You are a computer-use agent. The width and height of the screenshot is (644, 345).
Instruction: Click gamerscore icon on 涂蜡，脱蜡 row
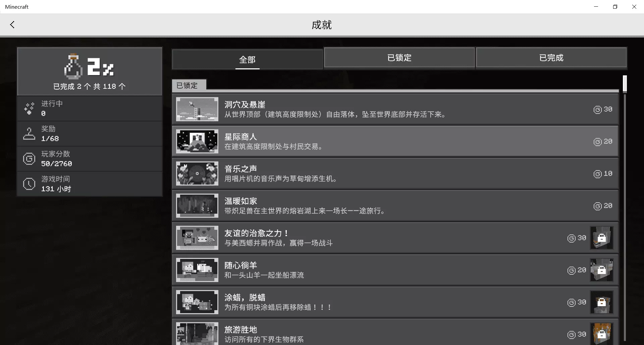(x=572, y=302)
